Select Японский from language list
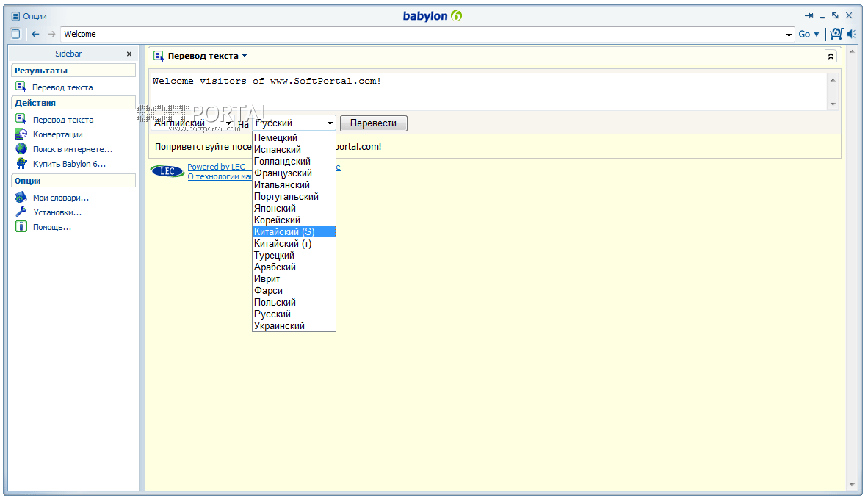 294,208
